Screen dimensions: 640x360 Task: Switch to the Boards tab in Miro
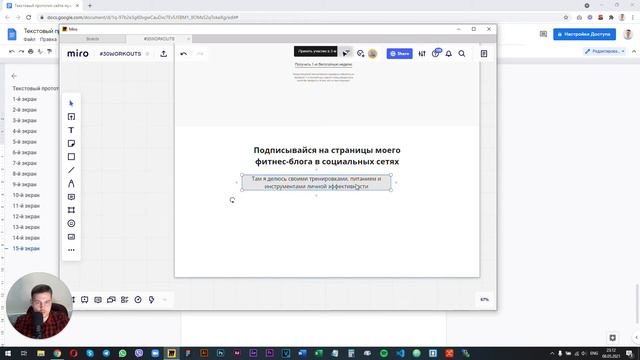[93, 39]
